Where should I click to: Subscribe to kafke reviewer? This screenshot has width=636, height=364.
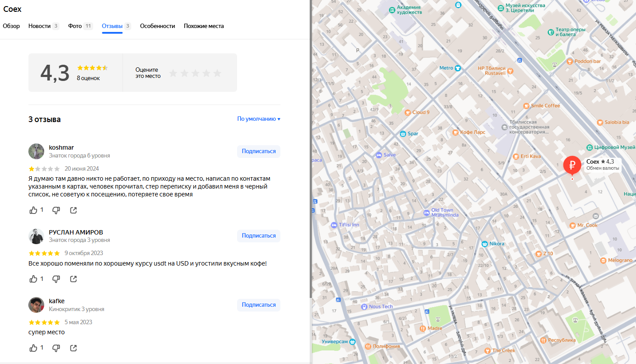[x=259, y=305]
